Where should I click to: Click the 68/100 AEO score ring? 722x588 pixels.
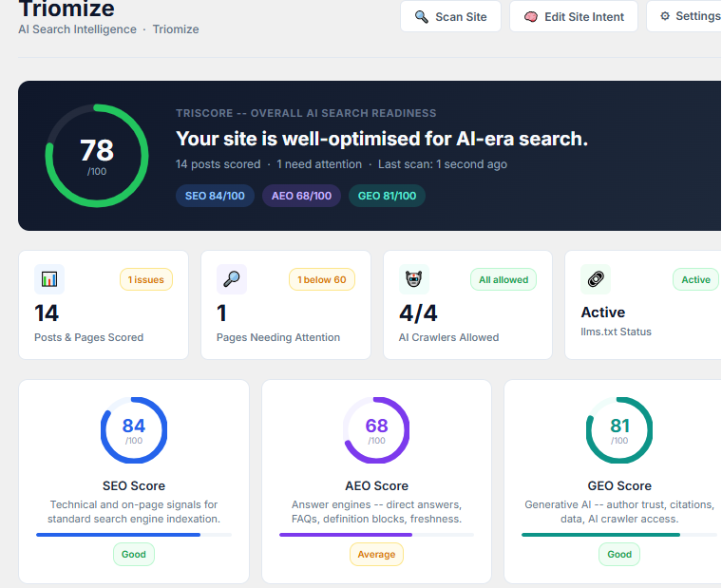tap(376, 430)
